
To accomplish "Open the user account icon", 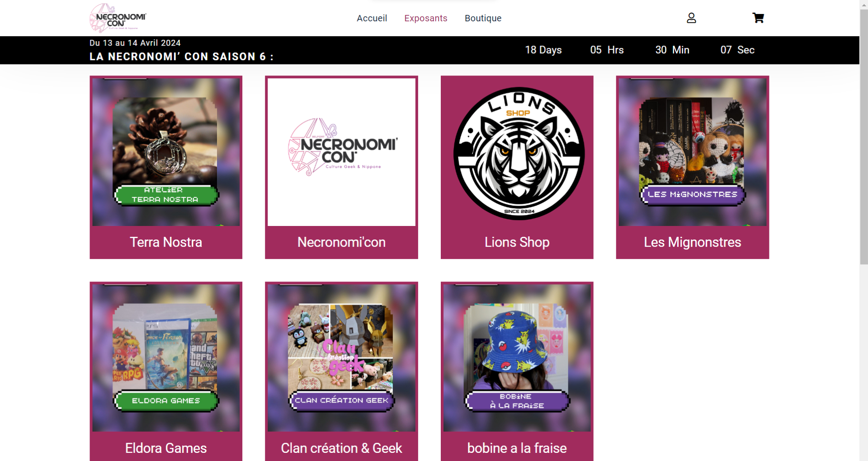I will [x=691, y=18].
